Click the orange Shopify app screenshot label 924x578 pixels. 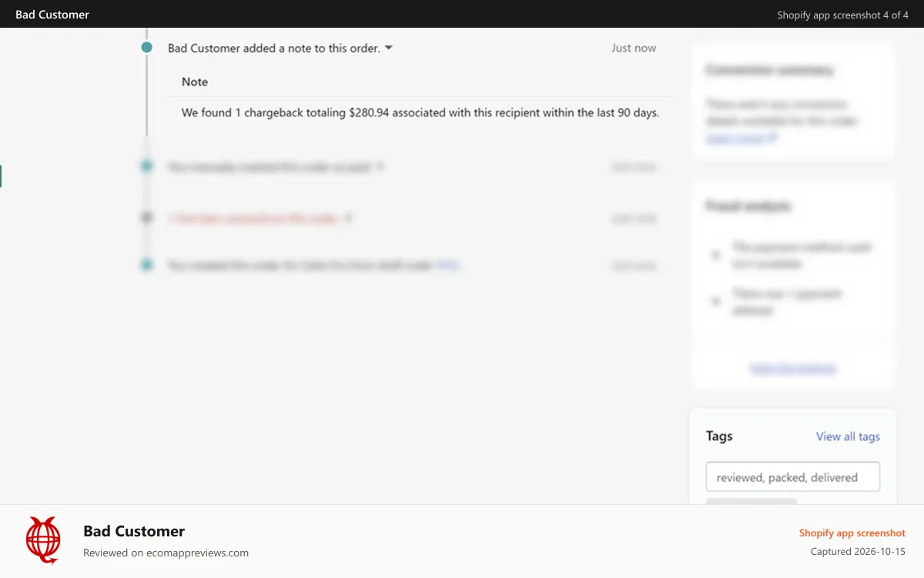click(x=852, y=533)
